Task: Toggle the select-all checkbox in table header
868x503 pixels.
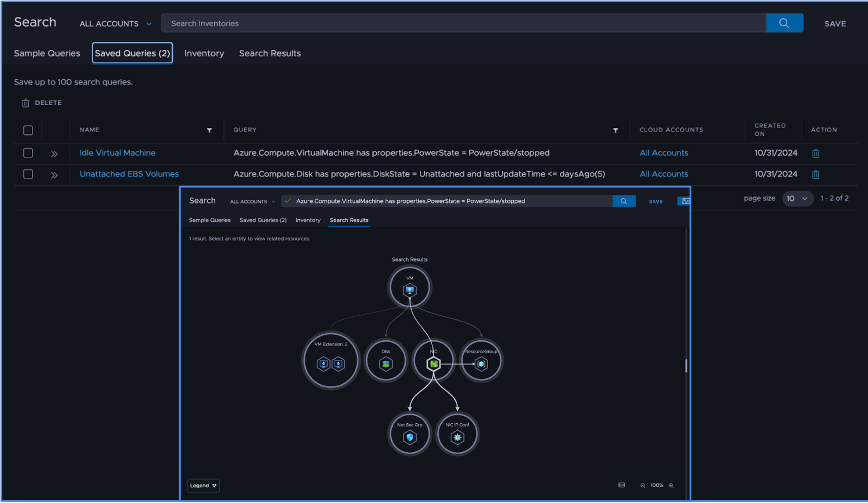Action: [28, 130]
